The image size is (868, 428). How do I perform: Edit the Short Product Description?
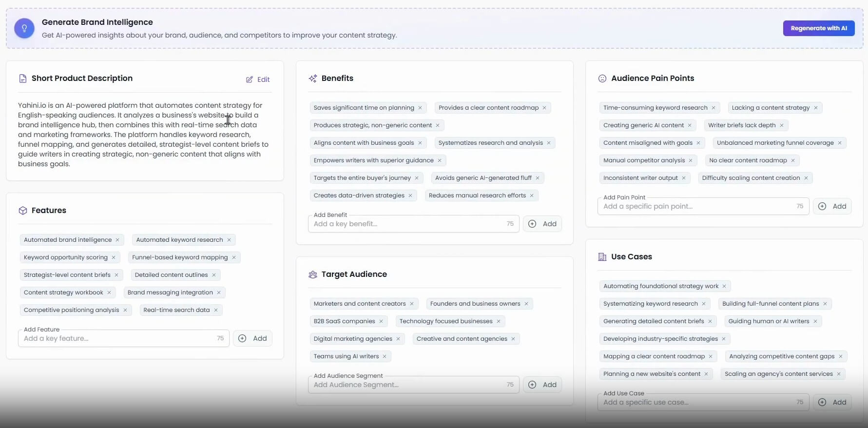click(x=258, y=79)
